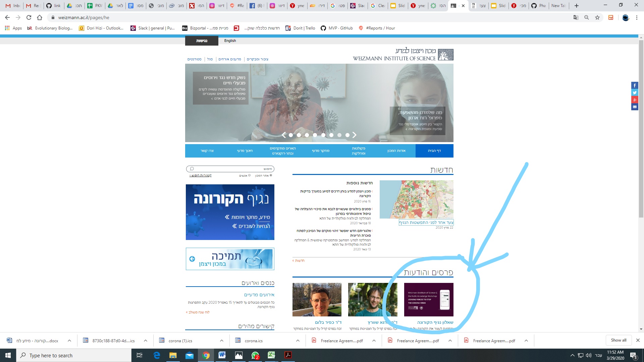Viewport: 644px width, 362px height.
Task: Expand options for corona.ics download
Action: click(x=298, y=341)
